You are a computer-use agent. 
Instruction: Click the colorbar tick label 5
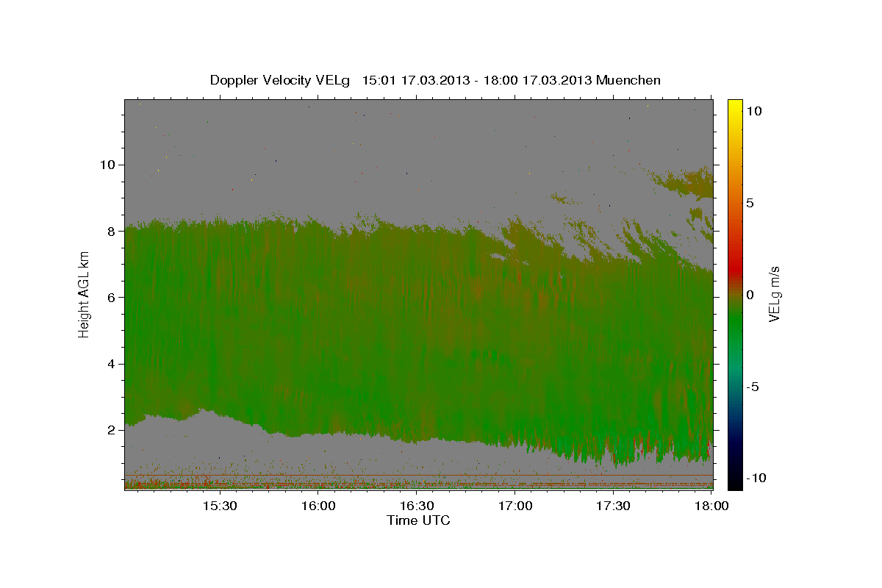tap(750, 203)
